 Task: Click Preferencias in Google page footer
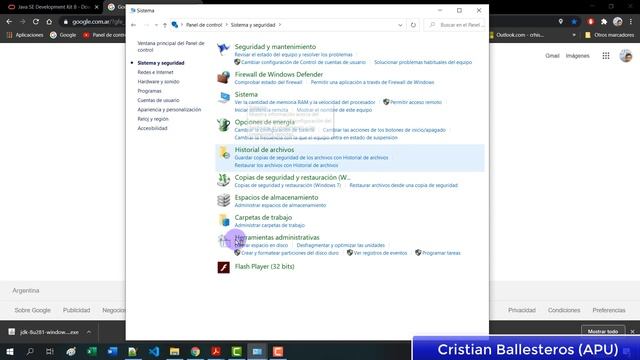(x=609, y=310)
